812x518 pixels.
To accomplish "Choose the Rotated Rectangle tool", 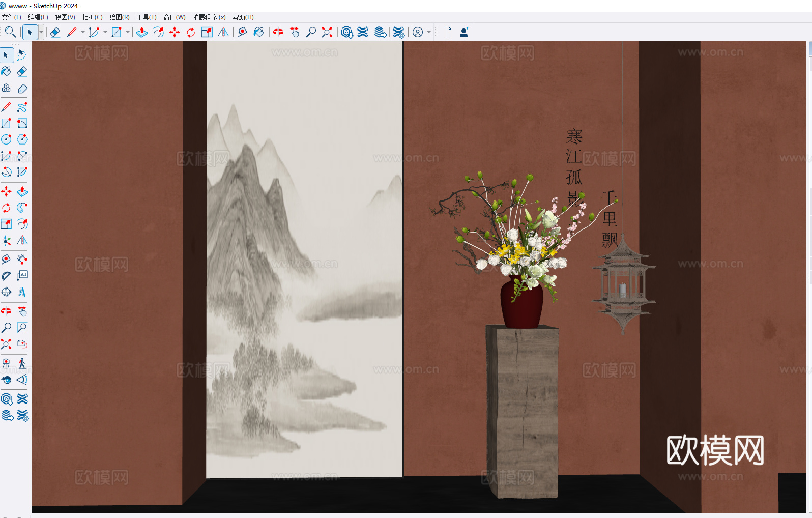I will (22, 123).
